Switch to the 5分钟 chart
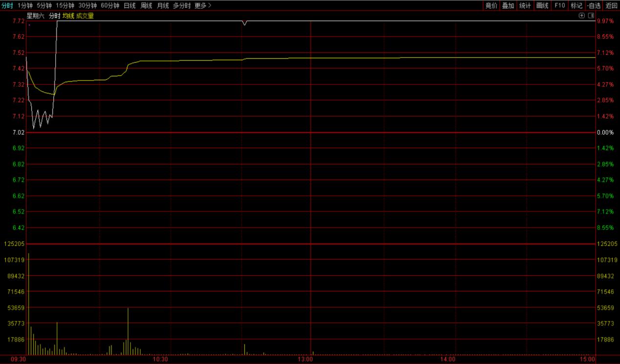This screenshot has width=620, height=364. [x=44, y=5]
